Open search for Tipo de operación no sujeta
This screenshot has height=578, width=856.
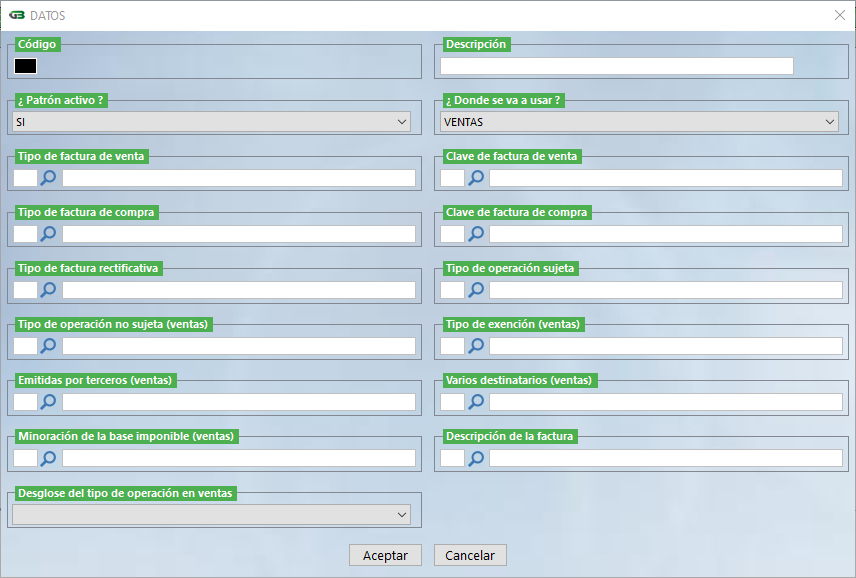point(49,346)
